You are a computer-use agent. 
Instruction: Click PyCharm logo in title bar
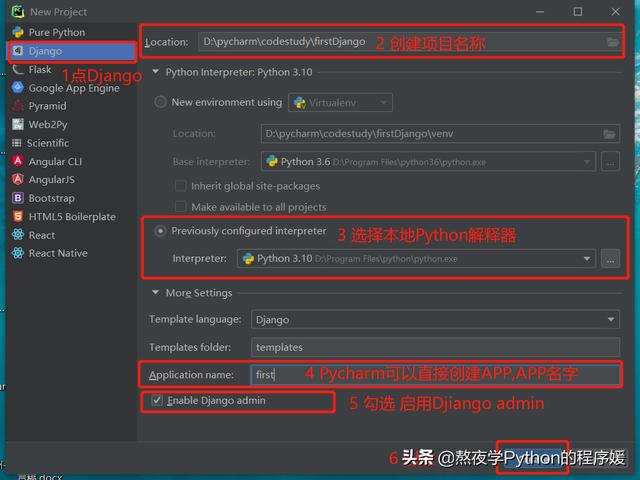[18, 11]
